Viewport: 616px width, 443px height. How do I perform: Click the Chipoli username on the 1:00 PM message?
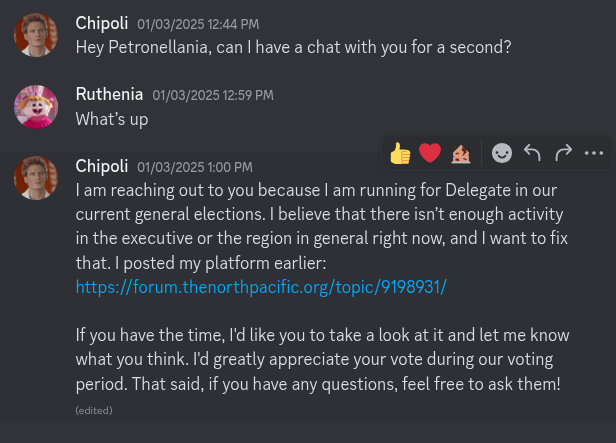click(102, 166)
